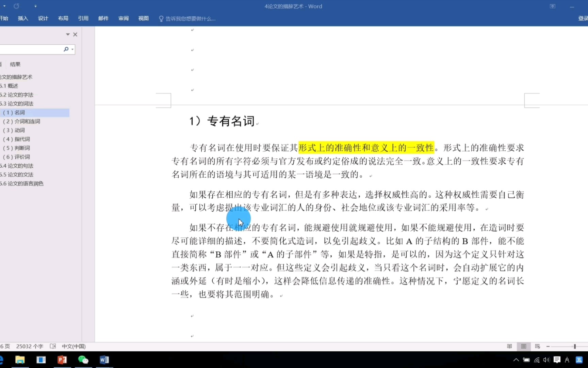Open the undo history dropdown arrow
The width and height of the screenshot is (588, 368).
[4, 6]
